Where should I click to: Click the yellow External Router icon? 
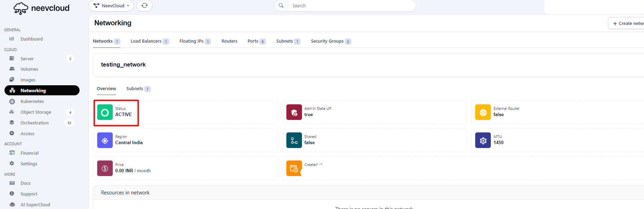click(483, 112)
